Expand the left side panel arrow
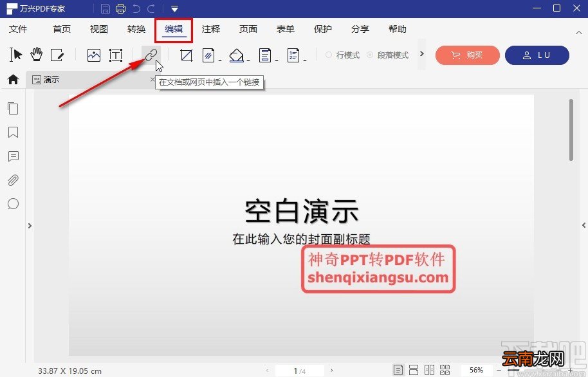The height and width of the screenshot is (377, 588). tap(30, 225)
